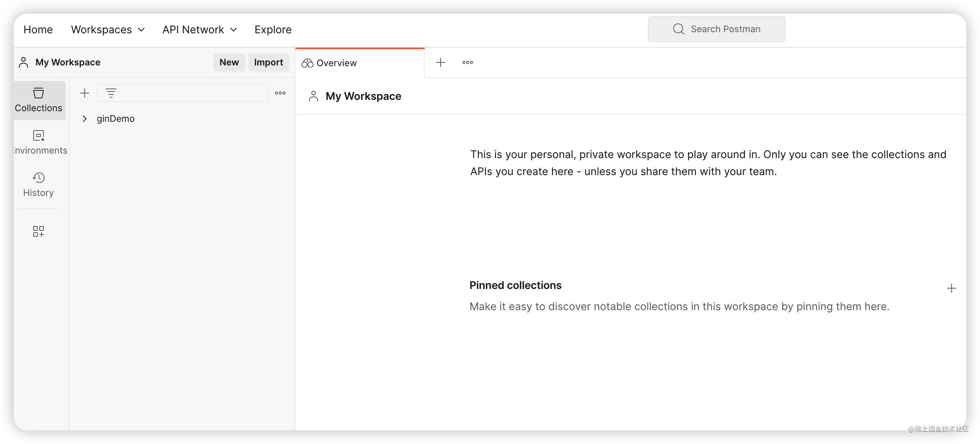Open the Explore page
This screenshot has height=444, width=980.
click(273, 30)
